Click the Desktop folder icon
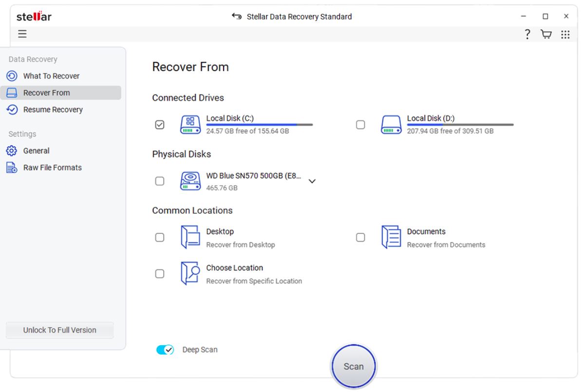The width and height of the screenshot is (587, 392). [x=190, y=237]
